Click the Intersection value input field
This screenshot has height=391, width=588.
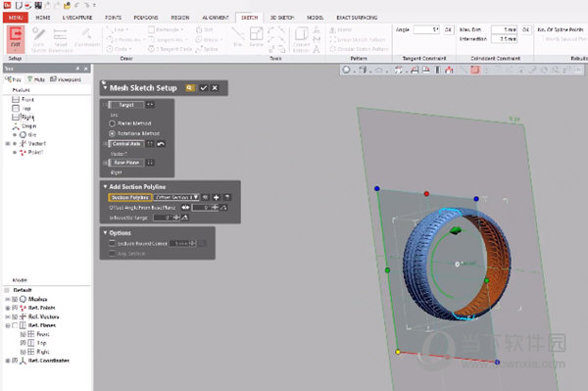pyautogui.click(x=505, y=38)
